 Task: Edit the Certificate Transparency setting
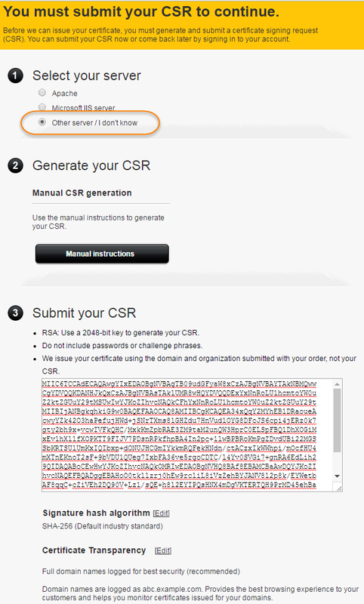[163, 551]
